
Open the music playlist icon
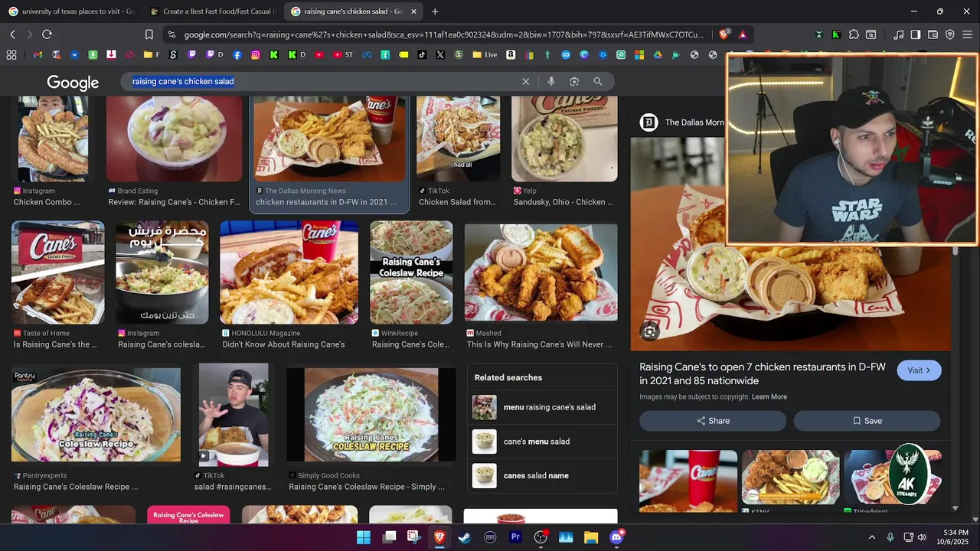[899, 34]
